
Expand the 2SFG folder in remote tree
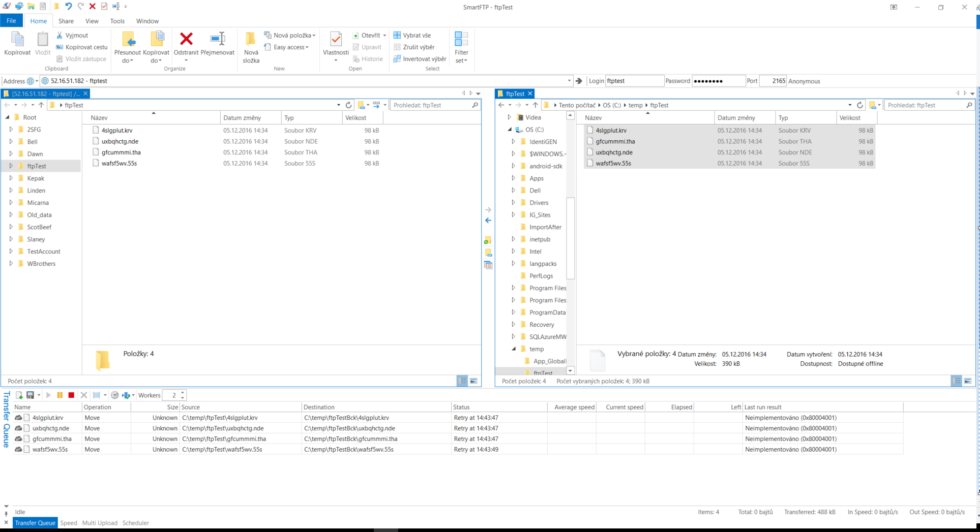[x=11, y=130]
